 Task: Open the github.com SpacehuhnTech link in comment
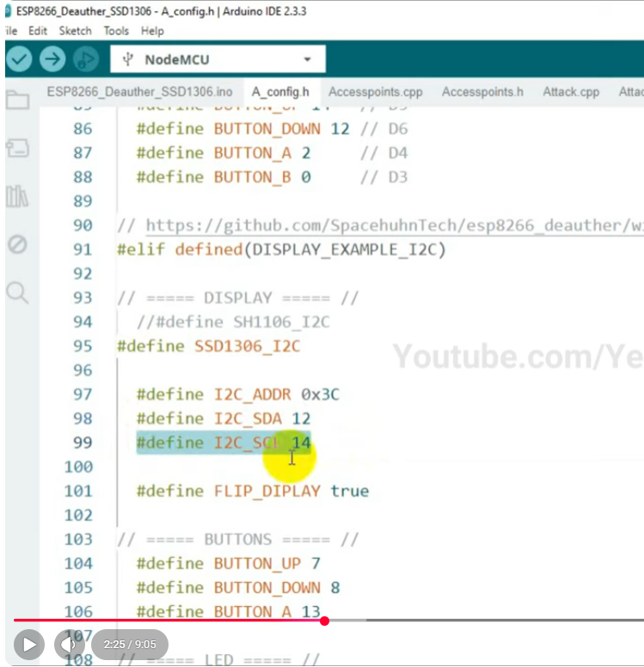click(x=395, y=225)
